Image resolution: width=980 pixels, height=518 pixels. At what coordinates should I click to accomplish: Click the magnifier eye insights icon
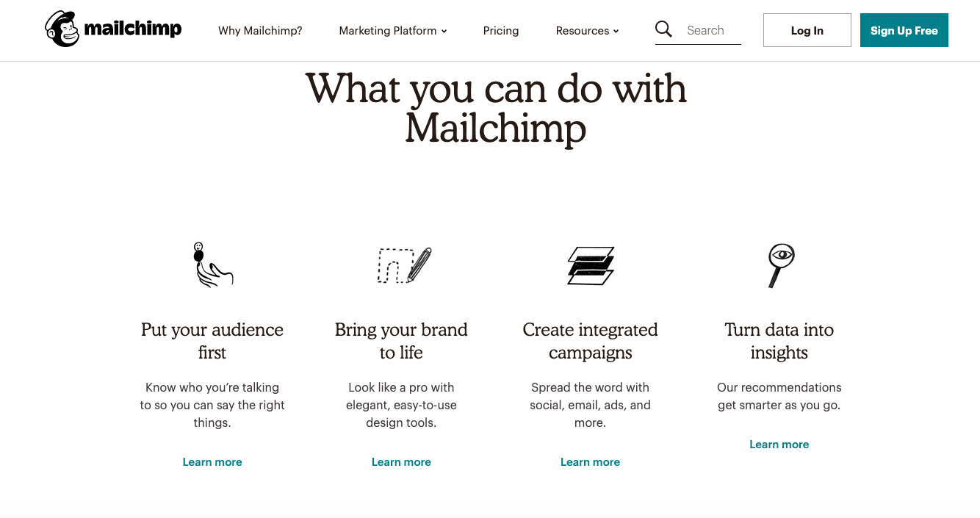pos(780,265)
